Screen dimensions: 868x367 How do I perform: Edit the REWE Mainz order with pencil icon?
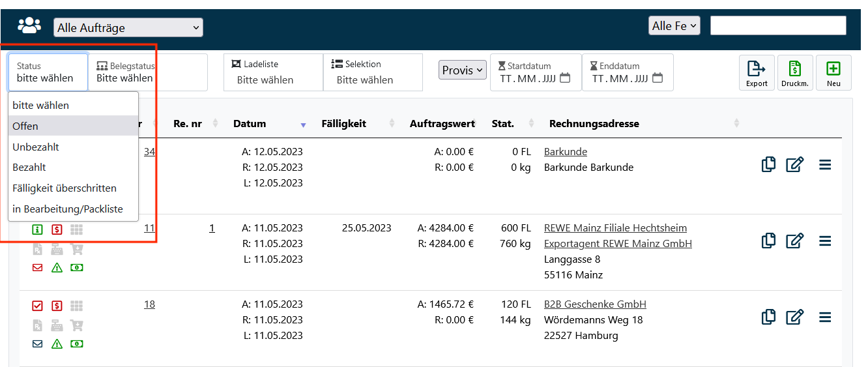(x=794, y=241)
